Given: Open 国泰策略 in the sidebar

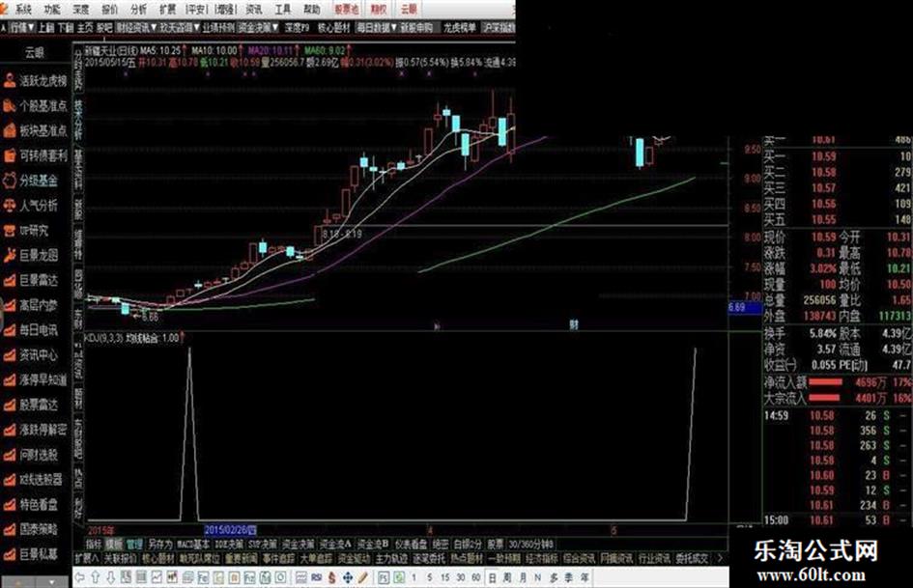Looking at the screenshot, I should point(30,529).
